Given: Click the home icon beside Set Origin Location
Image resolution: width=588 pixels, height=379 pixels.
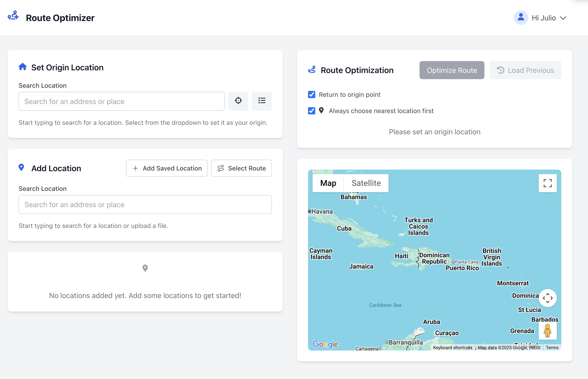Looking at the screenshot, I should pos(23,67).
